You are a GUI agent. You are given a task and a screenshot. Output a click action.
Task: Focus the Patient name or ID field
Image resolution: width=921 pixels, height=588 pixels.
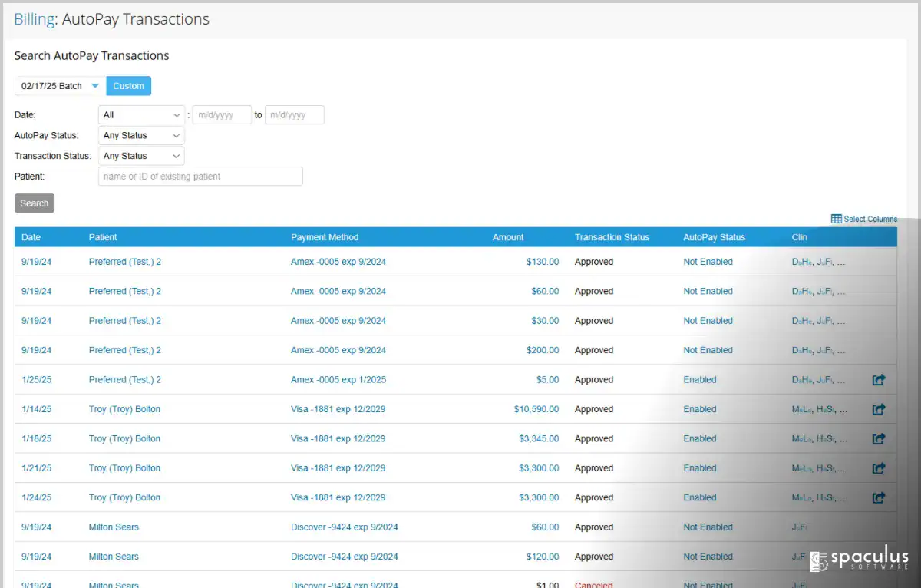(x=200, y=177)
